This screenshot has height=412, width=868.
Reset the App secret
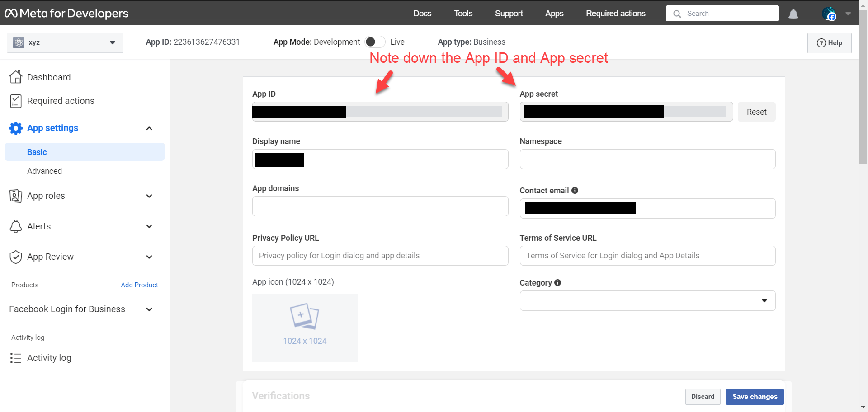pos(756,112)
